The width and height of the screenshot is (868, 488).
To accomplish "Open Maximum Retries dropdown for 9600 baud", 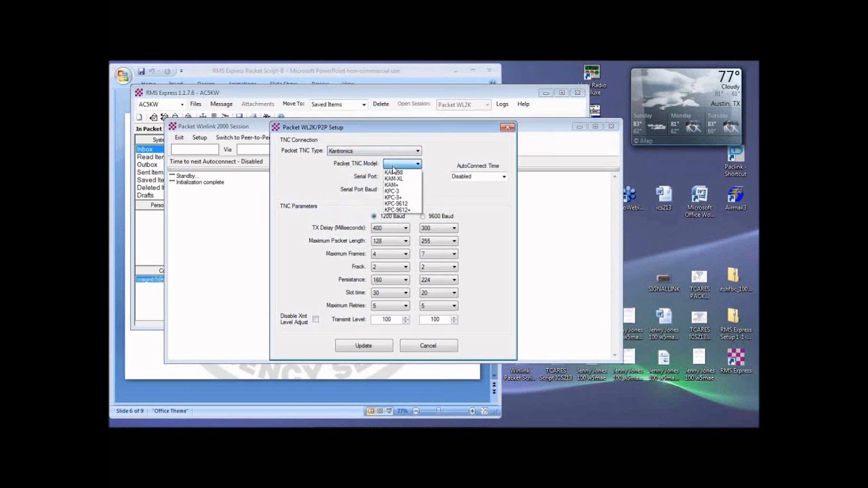I will [x=438, y=306].
